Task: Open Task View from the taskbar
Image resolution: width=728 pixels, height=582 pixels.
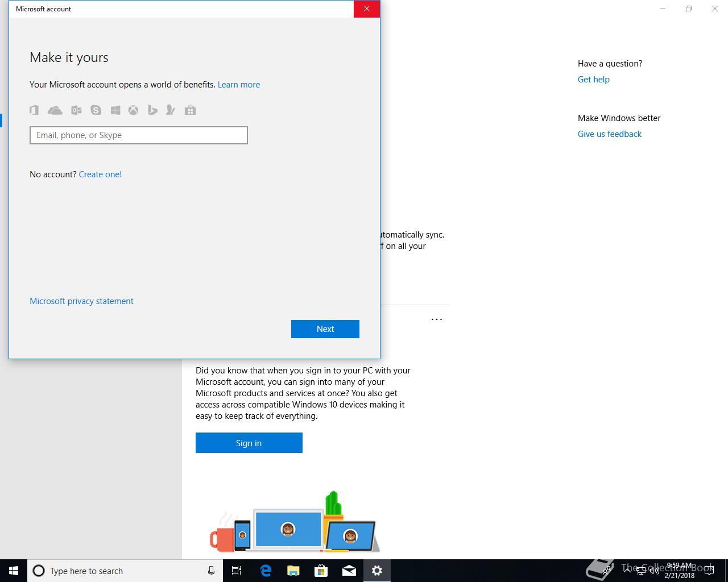Action: tap(237, 571)
